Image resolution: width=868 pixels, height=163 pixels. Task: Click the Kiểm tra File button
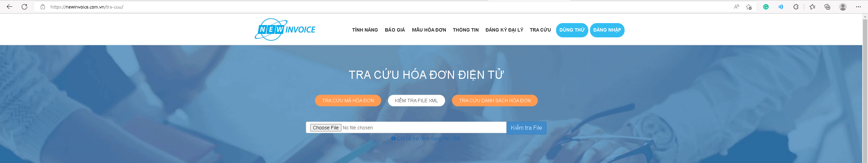point(526,128)
